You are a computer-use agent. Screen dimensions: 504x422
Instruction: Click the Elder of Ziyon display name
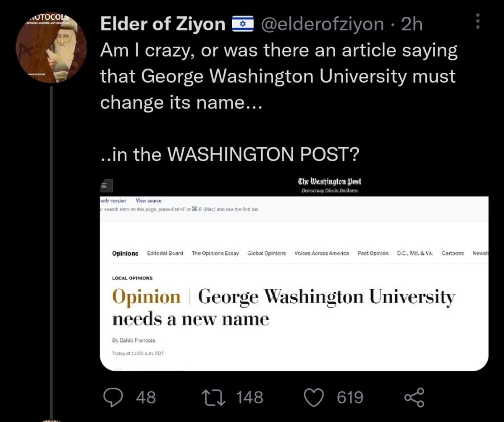[163, 24]
